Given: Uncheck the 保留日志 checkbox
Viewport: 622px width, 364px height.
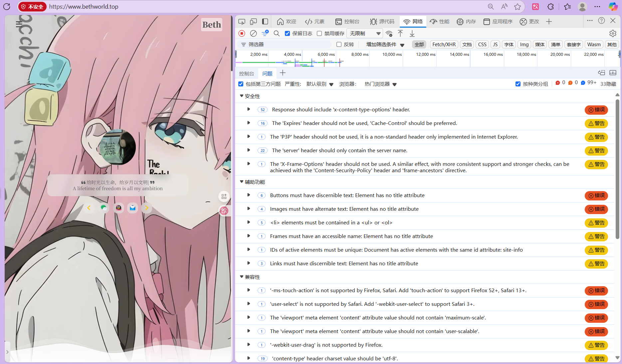Looking at the screenshot, I should [288, 33].
